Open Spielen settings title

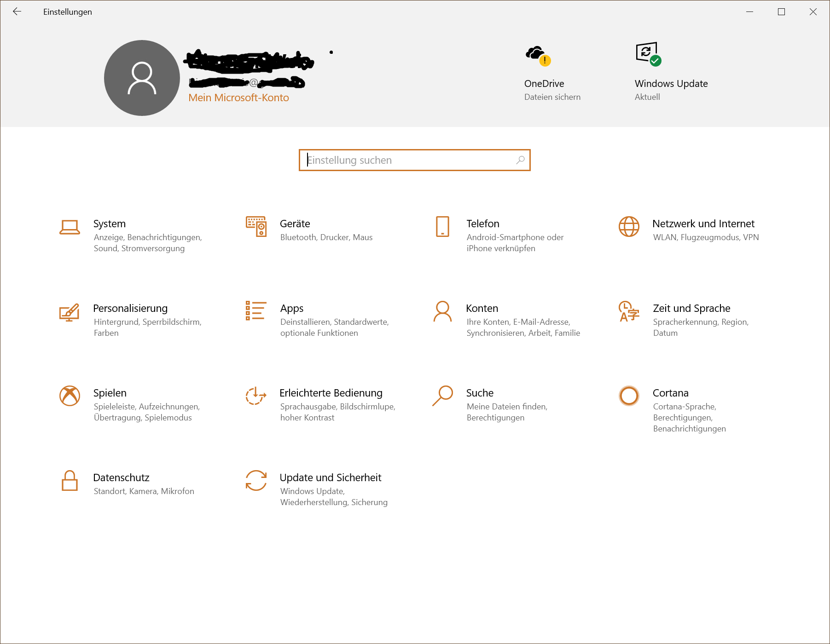[x=110, y=393]
